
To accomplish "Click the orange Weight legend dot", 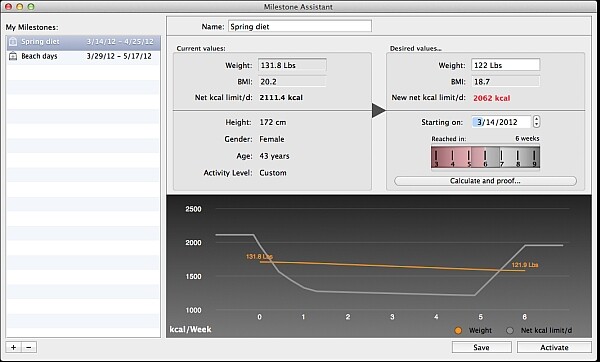I will click(x=458, y=331).
